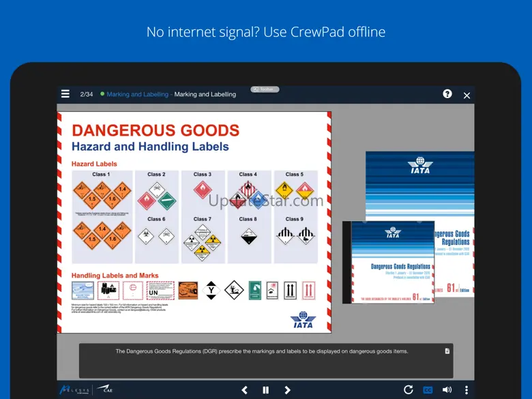Image resolution: width=532 pixels, height=399 pixels.
Task: Open the hamburger menu
Action: [x=65, y=94]
